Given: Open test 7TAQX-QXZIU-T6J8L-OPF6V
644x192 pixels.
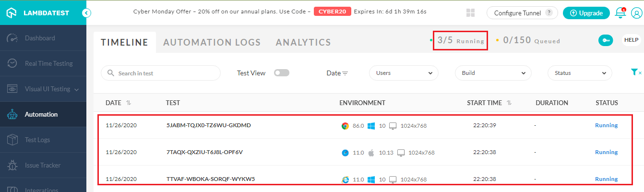Looking at the screenshot, I should click(205, 152).
